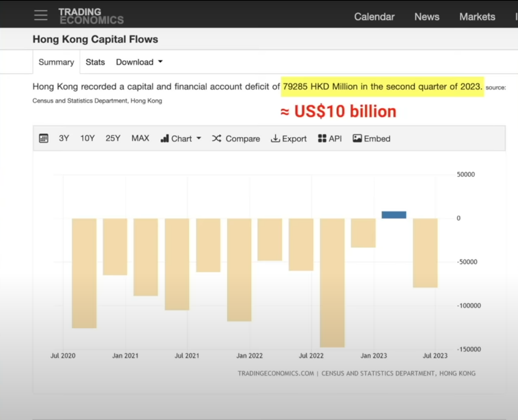Open the Summary tab
Image resolution: width=518 pixels, height=420 pixels.
(56, 62)
